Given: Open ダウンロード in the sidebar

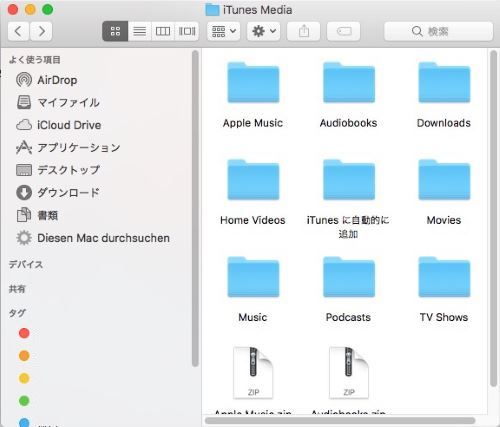Looking at the screenshot, I should pos(58,193).
